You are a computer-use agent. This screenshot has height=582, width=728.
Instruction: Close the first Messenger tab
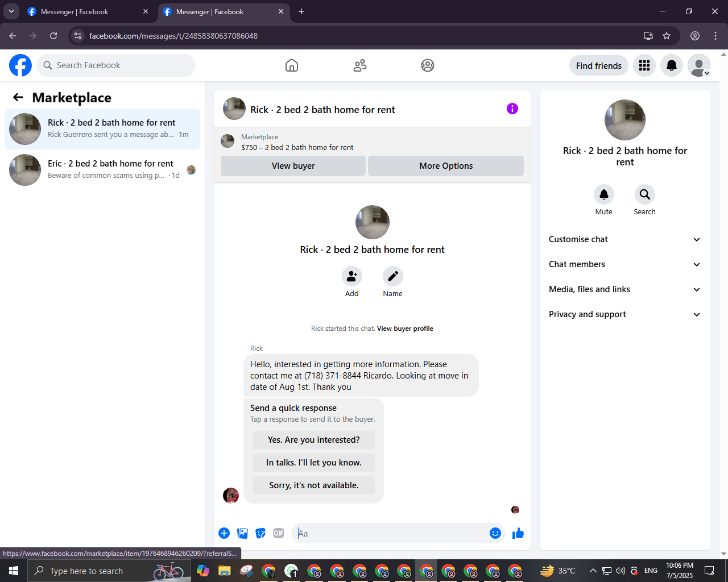[146, 11]
